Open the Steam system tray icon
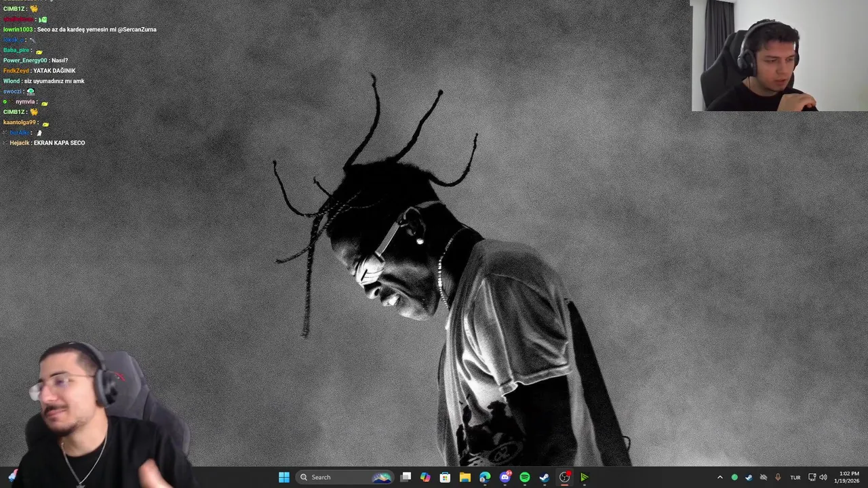 pyautogui.click(x=749, y=477)
